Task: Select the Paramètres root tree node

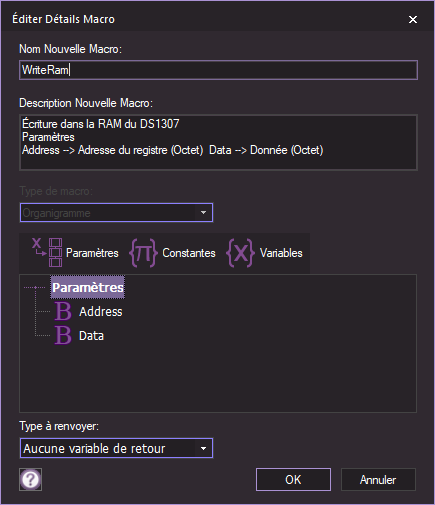Action: 88,287
